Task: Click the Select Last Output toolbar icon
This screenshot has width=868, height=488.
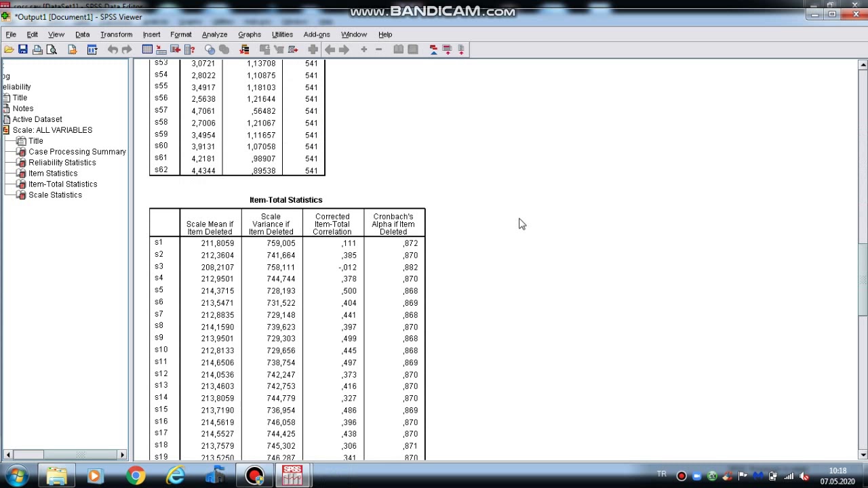Action: [x=244, y=49]
